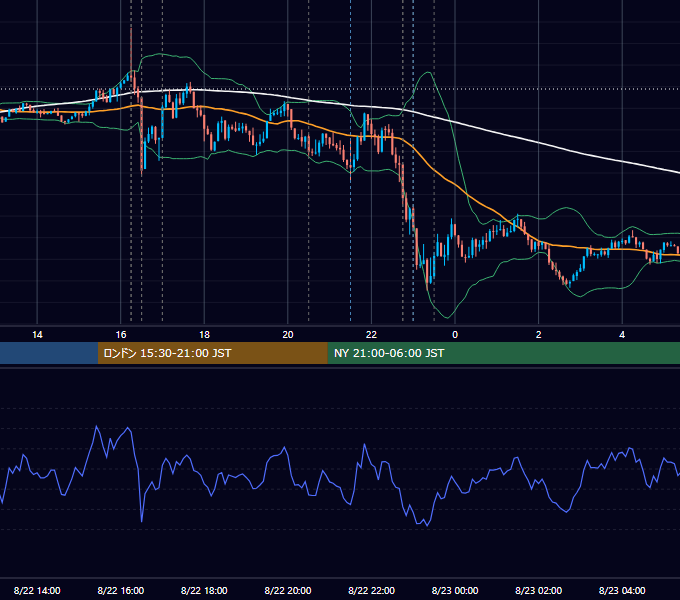Click hour label 22 on price chart axis
Viewport: 680px width, 600px height.
(371, 335)
